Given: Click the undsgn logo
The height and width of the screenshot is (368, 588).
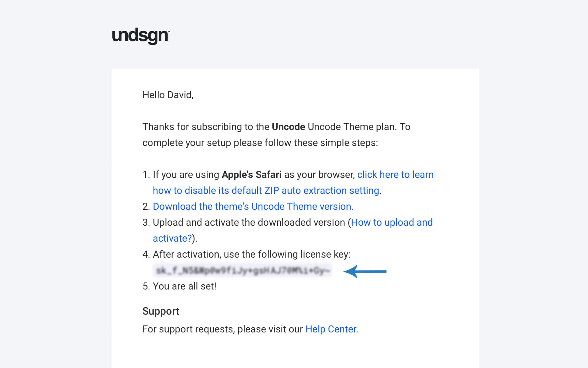Looking at the screenshot, I should click(141, 36).
